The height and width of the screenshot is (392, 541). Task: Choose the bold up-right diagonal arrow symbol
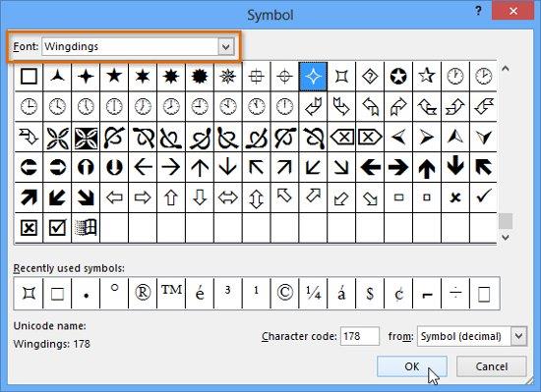click(x=29, y=197)
